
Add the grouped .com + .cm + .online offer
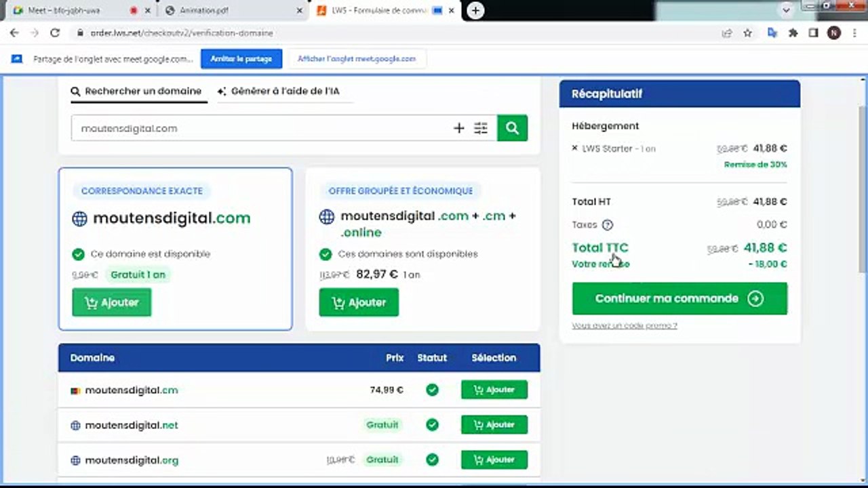click(359, 302)
